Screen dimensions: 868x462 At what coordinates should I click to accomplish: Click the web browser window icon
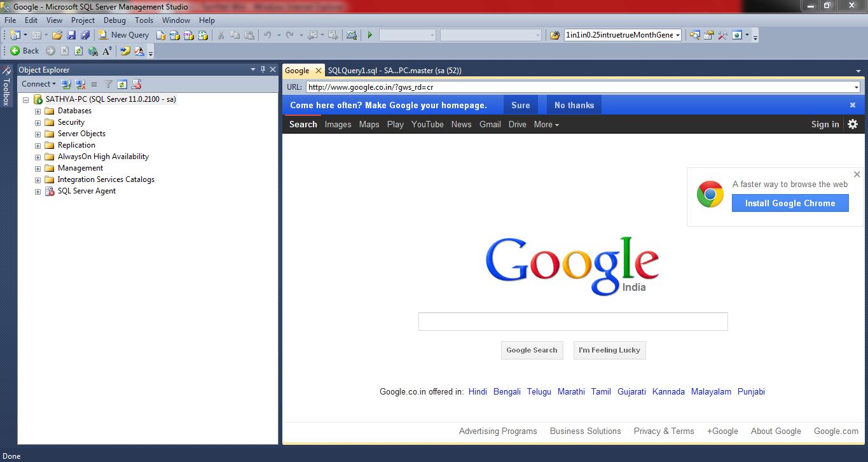[736, 35]
